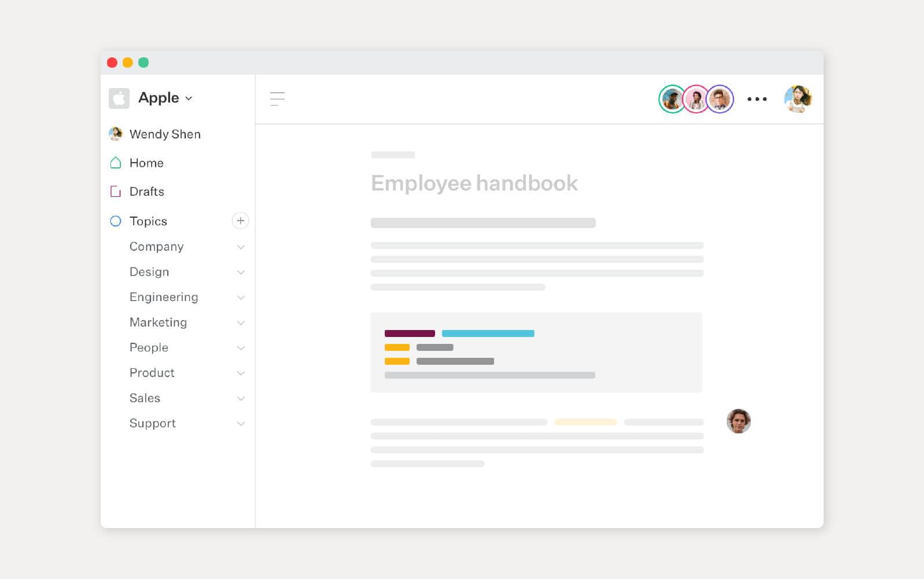Click the Home house icon

click(116, 163)
